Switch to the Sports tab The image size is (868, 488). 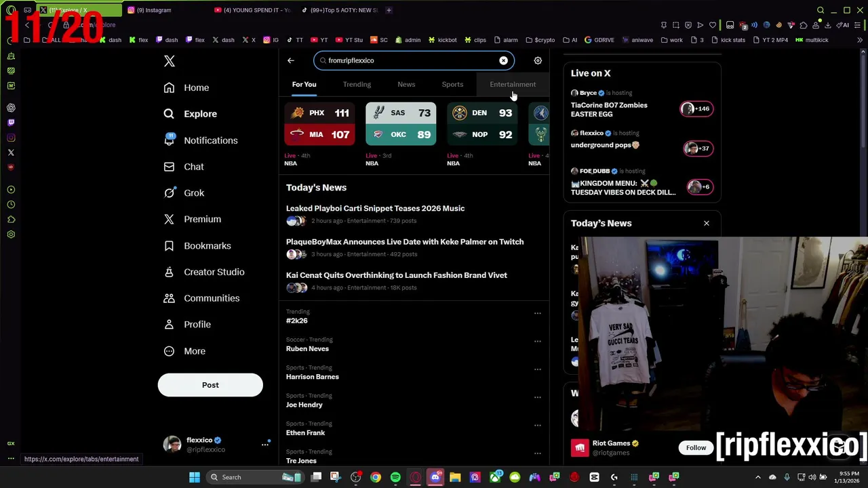coord(452,85)
